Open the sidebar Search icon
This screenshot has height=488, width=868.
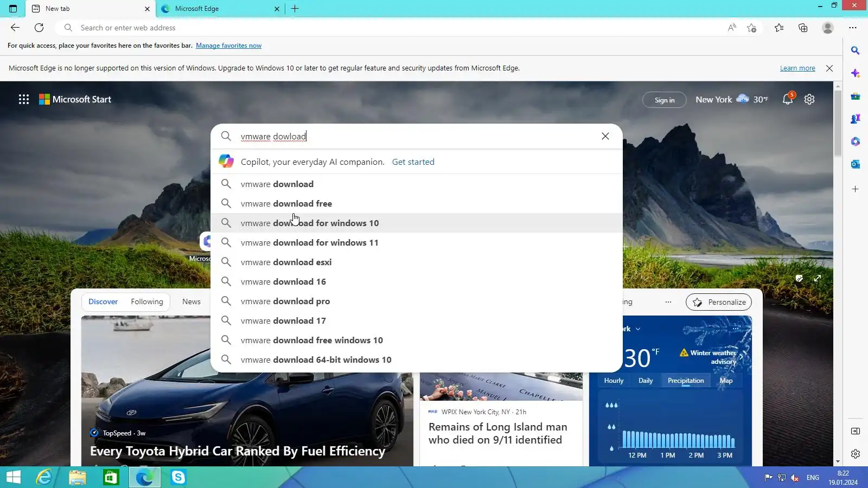coord(856,50)
